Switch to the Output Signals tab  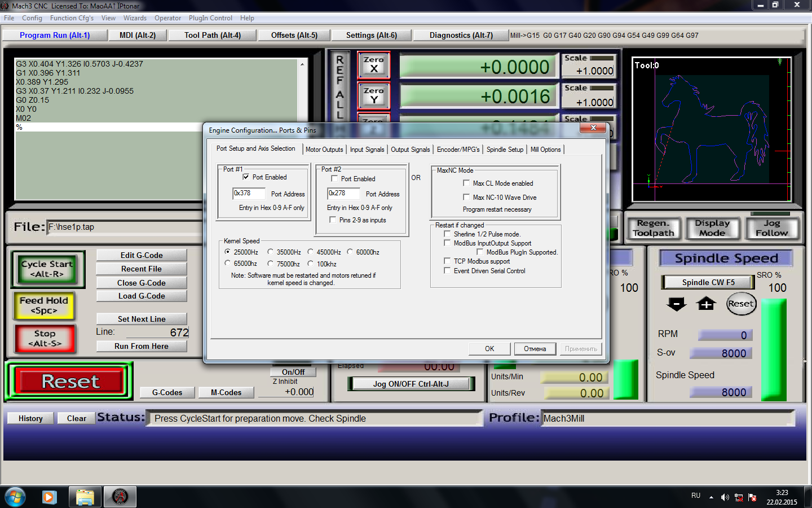[411, 150]
